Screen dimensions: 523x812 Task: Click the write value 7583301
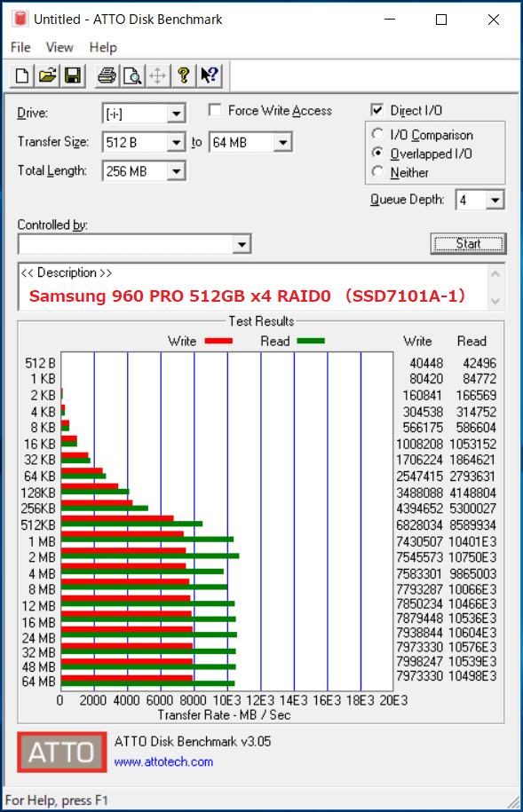pos(420,574)
